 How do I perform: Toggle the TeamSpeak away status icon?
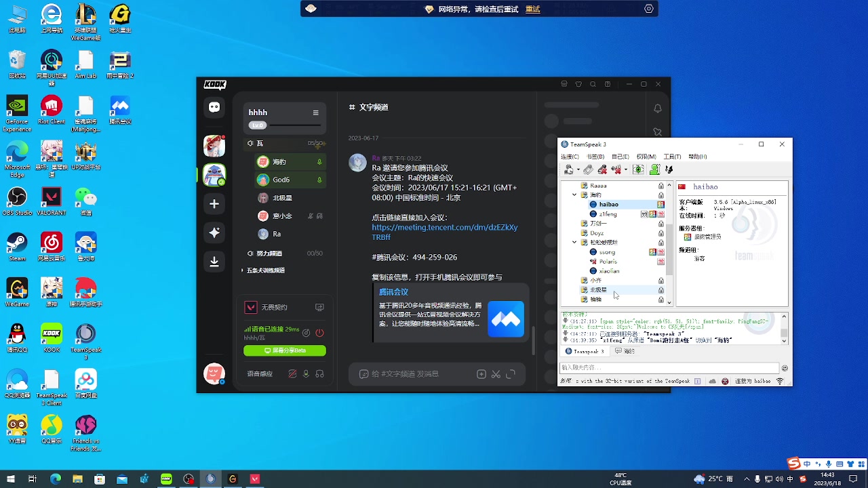588,169
